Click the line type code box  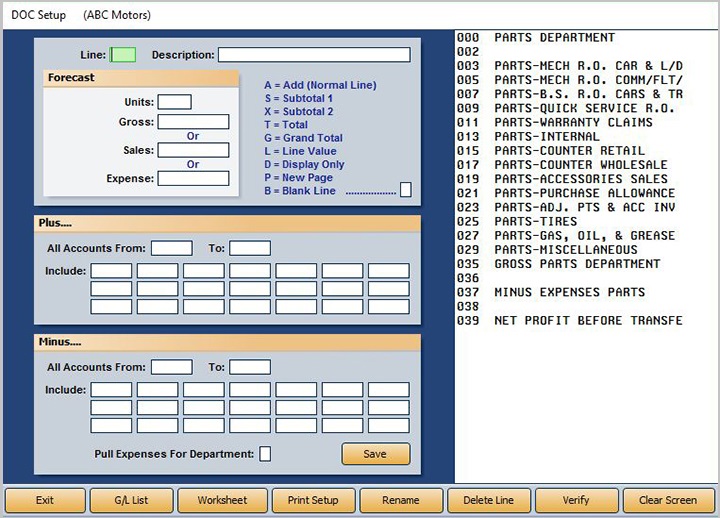point(405,190)
